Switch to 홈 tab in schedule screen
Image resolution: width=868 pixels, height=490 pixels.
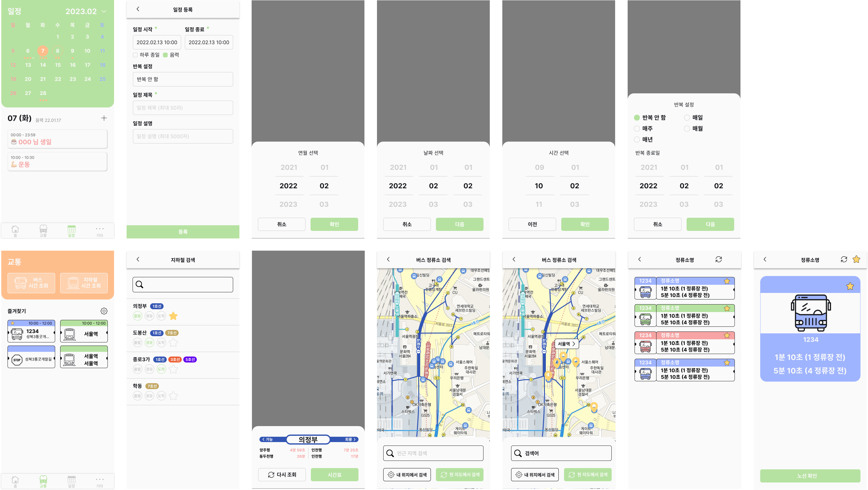[15, 231]
